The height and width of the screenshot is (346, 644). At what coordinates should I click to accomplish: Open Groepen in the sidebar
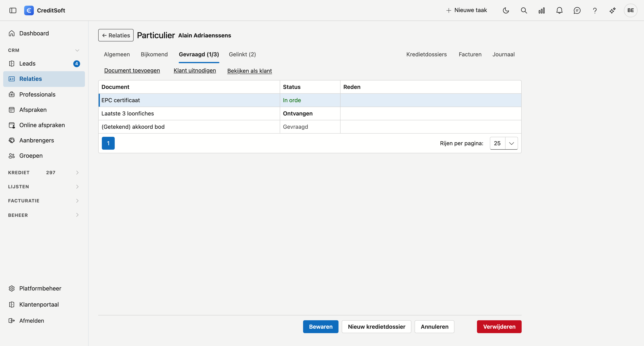pyautogui.click(x=44, y=156)
